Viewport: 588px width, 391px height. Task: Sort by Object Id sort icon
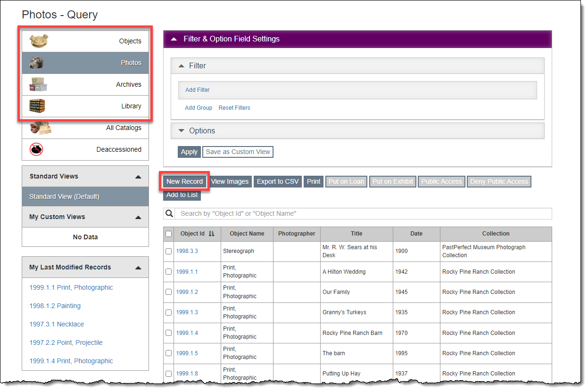pyautogui.click(x=211, y=234)
